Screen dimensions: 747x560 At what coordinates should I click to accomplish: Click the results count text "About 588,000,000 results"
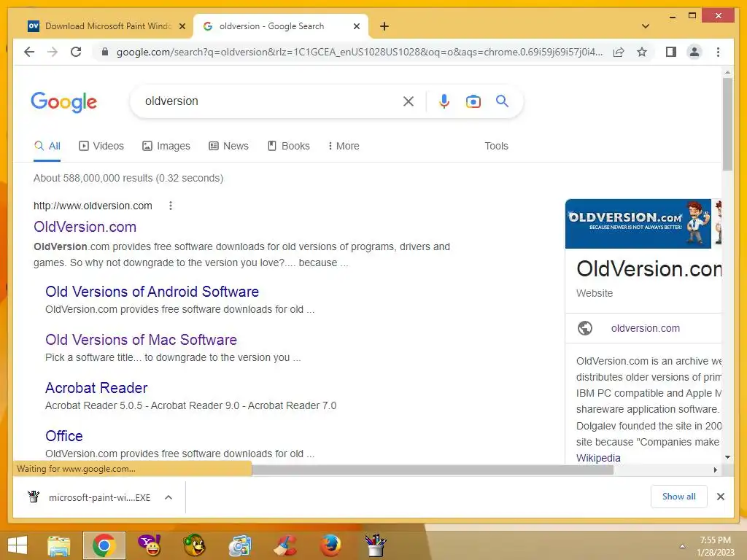pyautogui.click(x=93, y=178)
